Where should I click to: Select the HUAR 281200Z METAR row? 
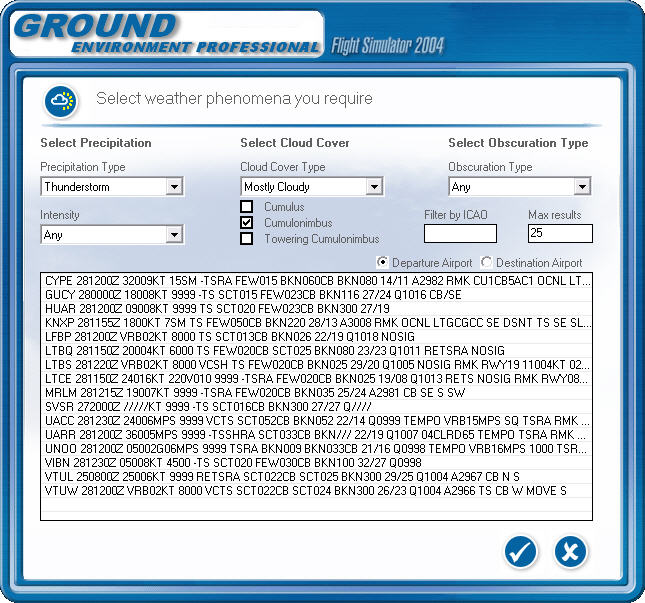pos(317,309)
